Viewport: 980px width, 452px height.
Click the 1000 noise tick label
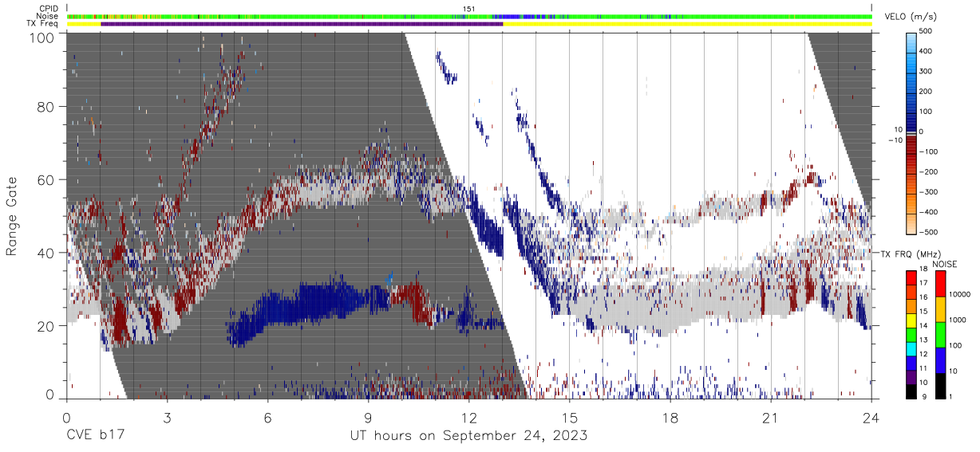pyautogui.click(x=958, y=320)
